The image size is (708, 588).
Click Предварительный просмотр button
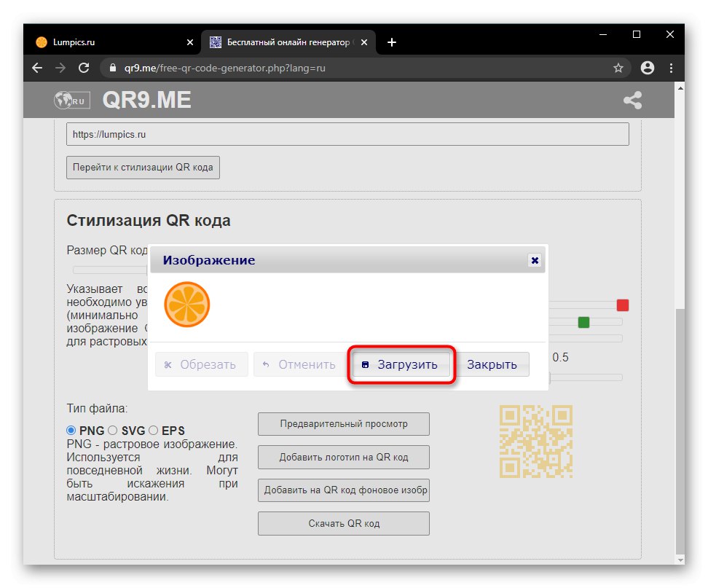click(x=344, y=424)
